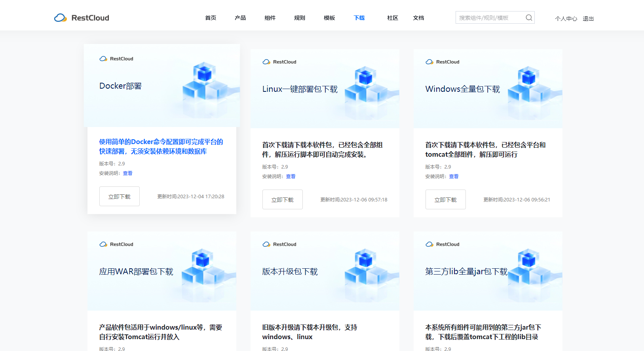Click the RestCloud logo on the Linux一键部署包下载 card
644x351 pixels.
[x=279, y=62]
